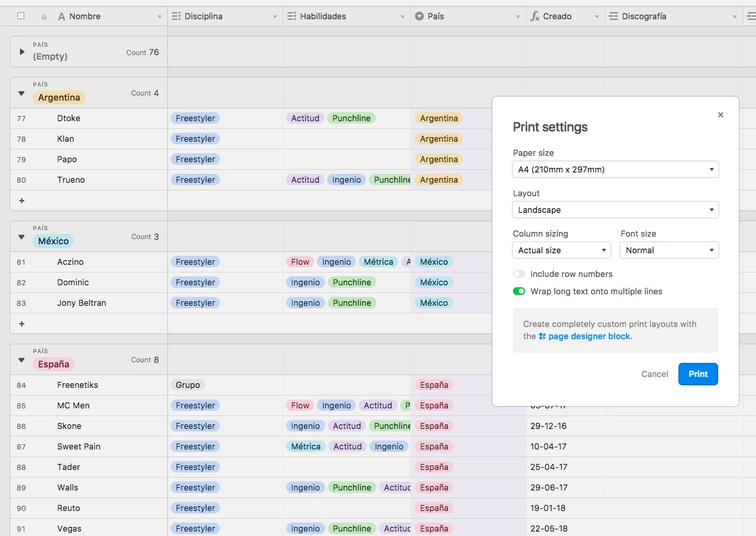Click the España group label tag
This screenshot has width=756, height=536.
pyautogui.click(x=53, y=364)
